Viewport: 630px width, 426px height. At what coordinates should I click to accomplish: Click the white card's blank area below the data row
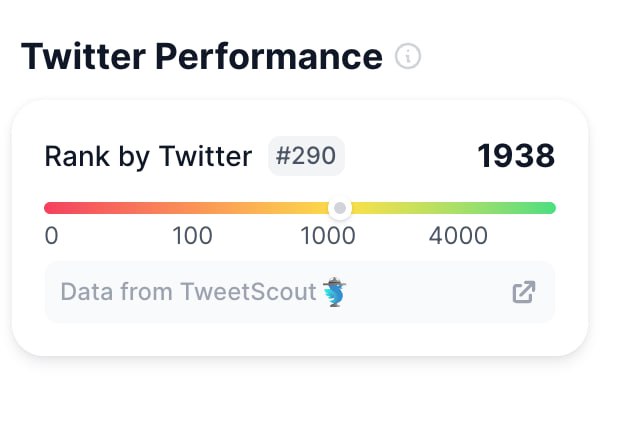click(300, 338)
